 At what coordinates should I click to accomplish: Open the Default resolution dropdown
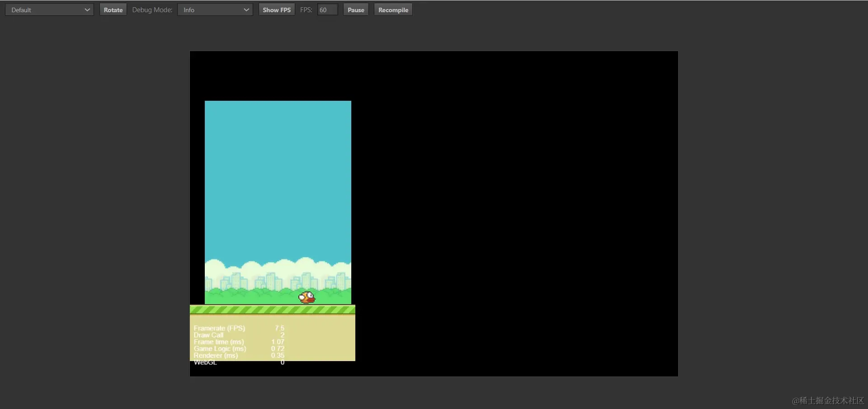pyautogui.click(x=49, y=10)
